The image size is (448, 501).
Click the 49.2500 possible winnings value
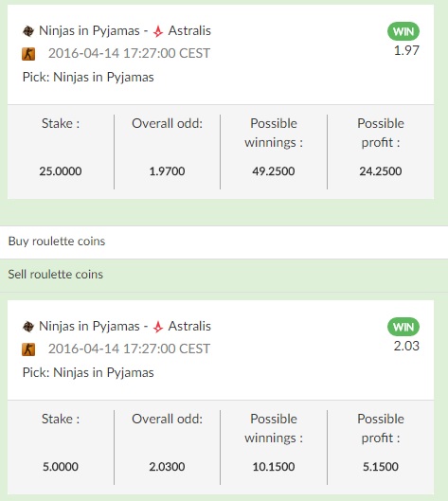[274, 171]
